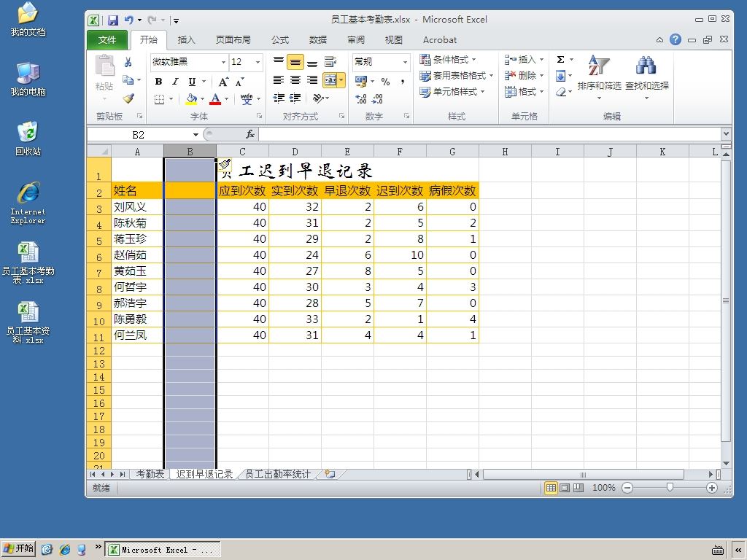
Task: Switch to the 考勤表 sheet tab
Action: click(x=150, y=474)
